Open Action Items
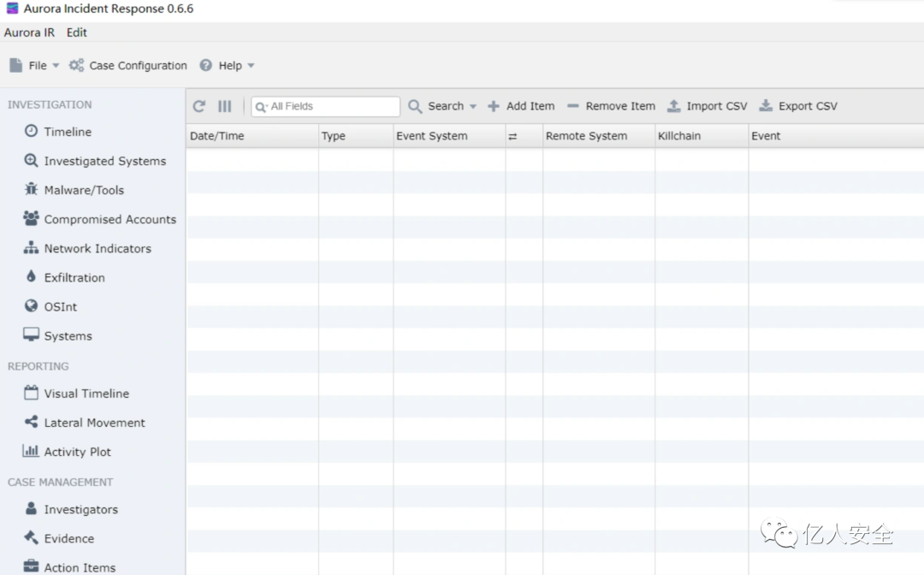 click(80, 567)
